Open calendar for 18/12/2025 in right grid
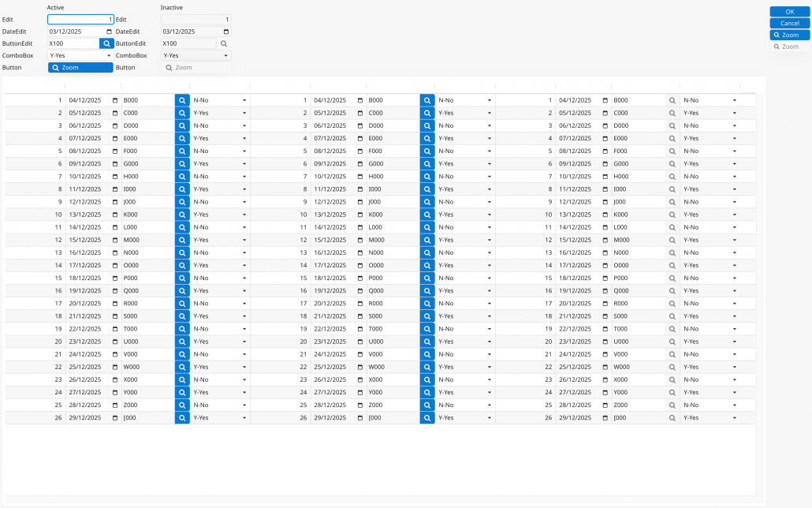The image size is (812, 508). (x=605, y=278)
